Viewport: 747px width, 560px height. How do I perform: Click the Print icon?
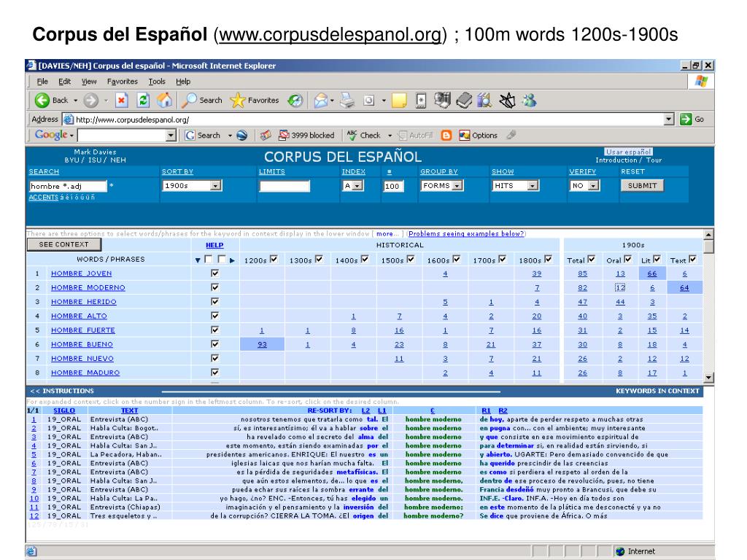click(x=347, y=100)
